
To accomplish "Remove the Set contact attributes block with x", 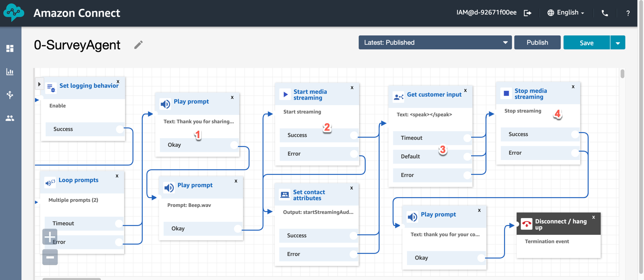I will pos(352,188).
